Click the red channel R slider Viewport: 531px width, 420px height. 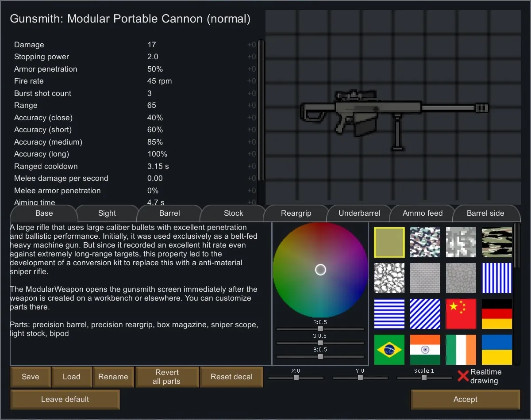[320, 329]
